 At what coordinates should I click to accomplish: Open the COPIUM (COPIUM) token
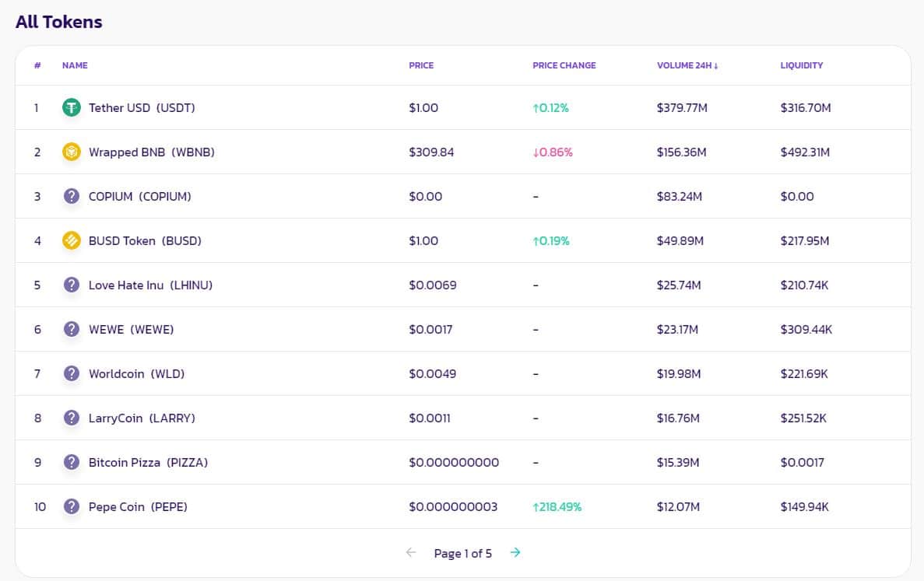point(139,196)
